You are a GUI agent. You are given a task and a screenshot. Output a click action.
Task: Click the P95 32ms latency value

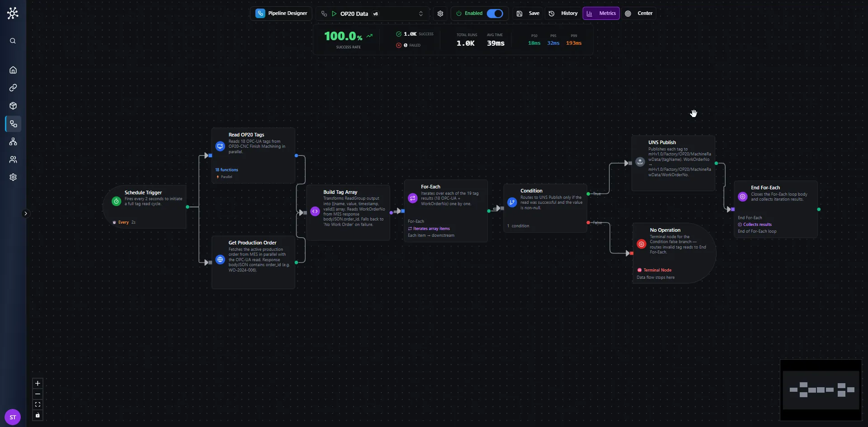click(553, 43)
